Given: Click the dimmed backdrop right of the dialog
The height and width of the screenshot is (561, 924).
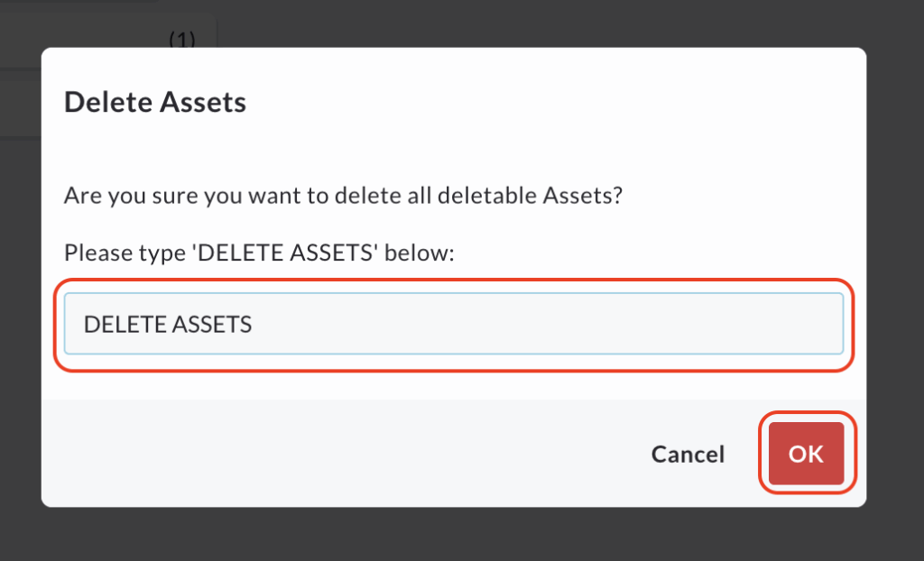Looking at the screenshot, I should click(895, 271).
